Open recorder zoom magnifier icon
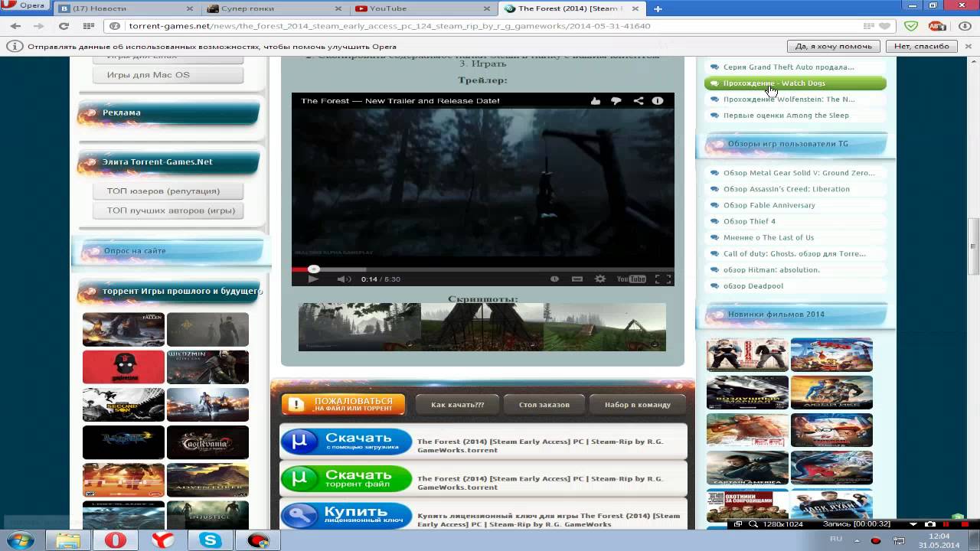The image size is (980, 551). (x=753, y=524)
